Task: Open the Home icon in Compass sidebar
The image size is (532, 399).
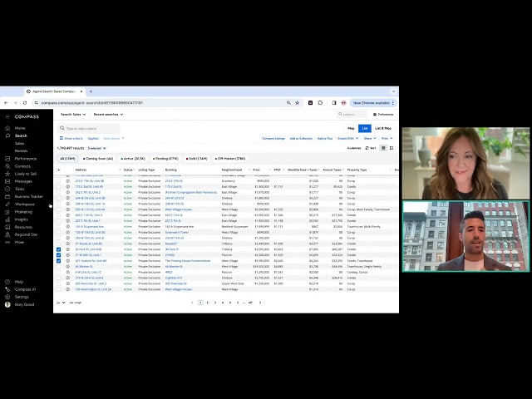Action: (x=7, y=128)
